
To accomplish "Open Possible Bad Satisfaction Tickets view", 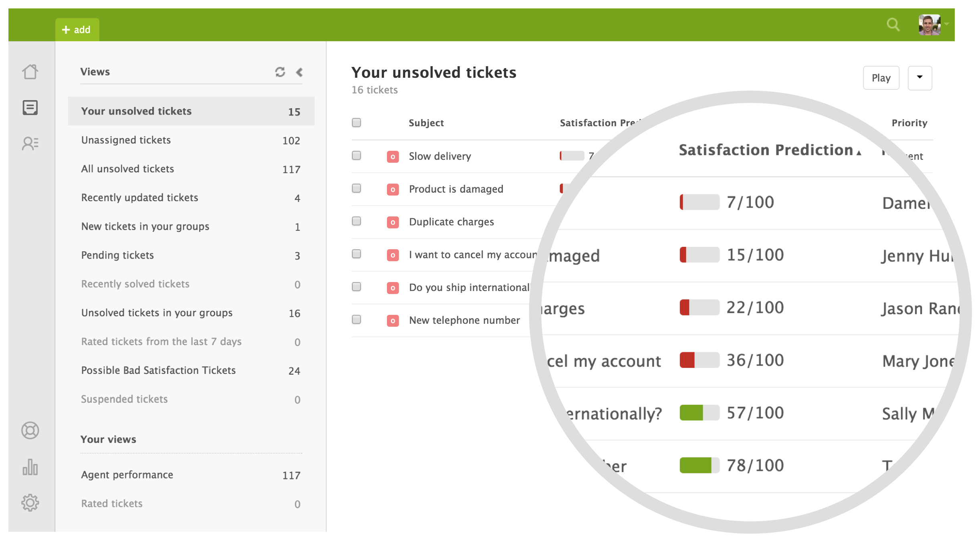I will [191, 370].
